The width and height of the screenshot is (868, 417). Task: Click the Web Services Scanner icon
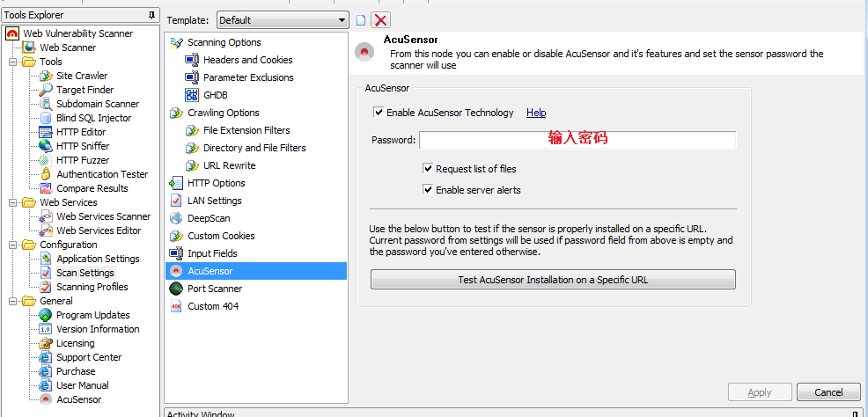coord(46,216)
